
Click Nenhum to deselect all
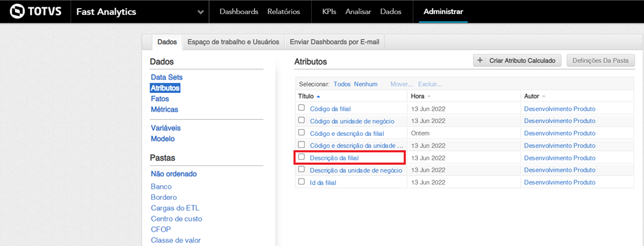(365, 84)
